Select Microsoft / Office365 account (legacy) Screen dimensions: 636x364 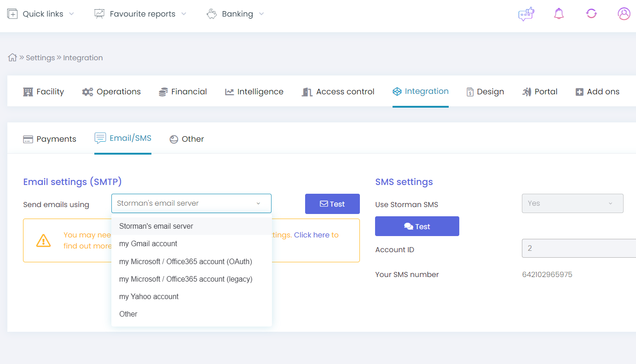(x=191, y=279)
